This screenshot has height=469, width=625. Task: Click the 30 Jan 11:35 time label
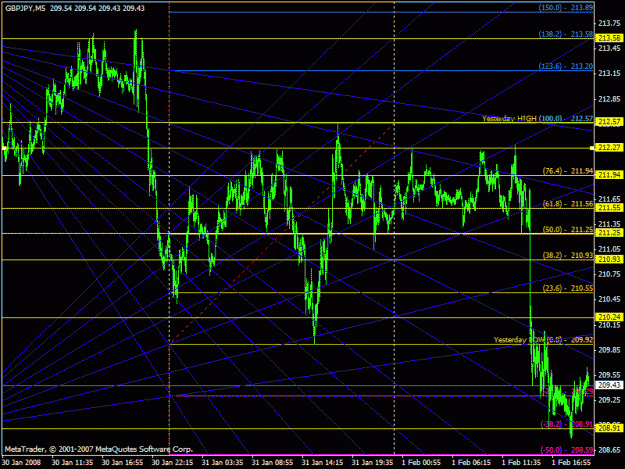pos(72,462)
